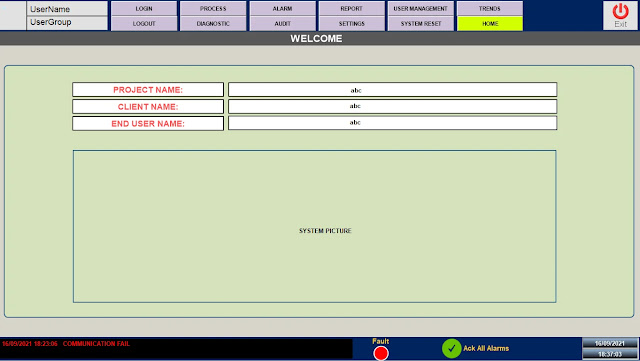Click the Fault label text
The width and height of the screenshot is (640, 361).
(380, 341)
